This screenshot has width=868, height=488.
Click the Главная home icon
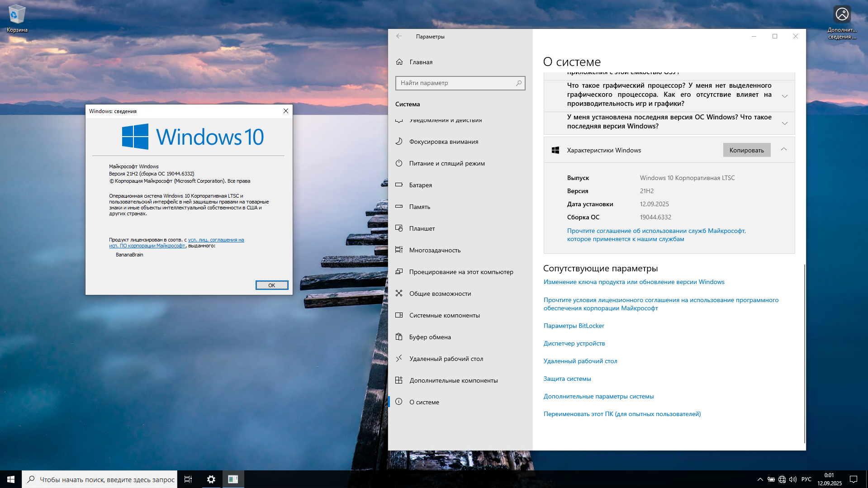(399, 62)
